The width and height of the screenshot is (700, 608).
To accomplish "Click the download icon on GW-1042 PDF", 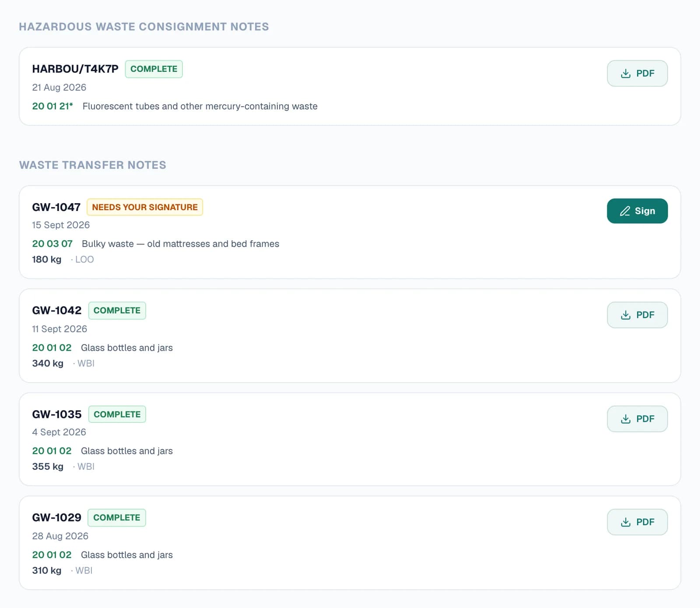I will (x=626, y=315).
